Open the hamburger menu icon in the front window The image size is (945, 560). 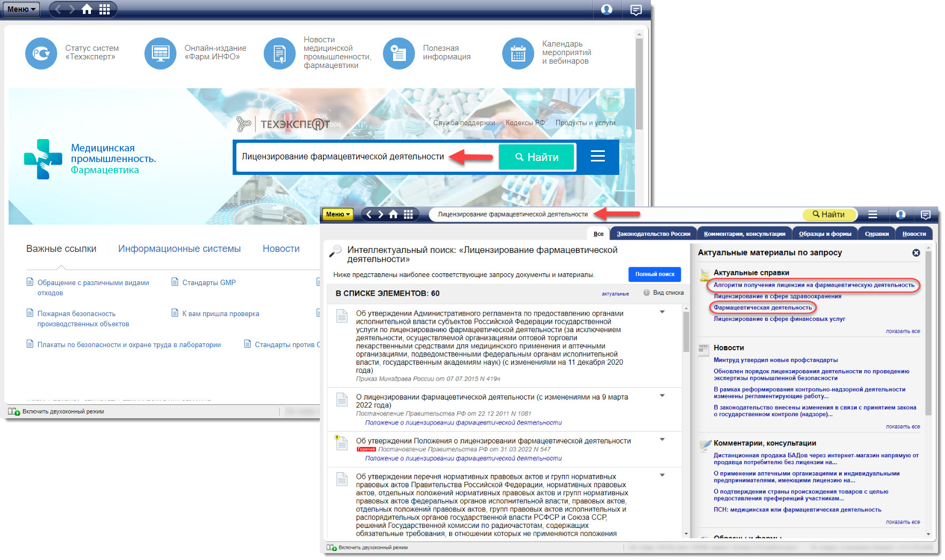pos(873,214)
